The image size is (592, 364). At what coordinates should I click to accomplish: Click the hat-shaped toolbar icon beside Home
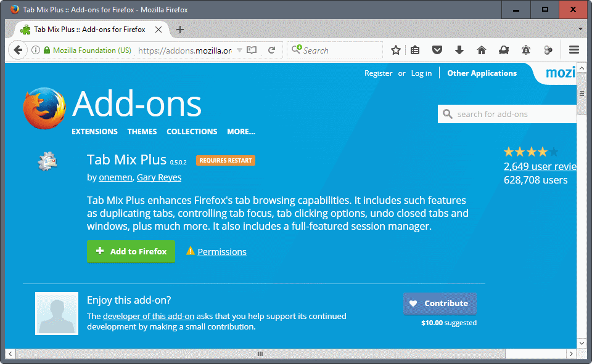pyautogui.click(x=504, y=50)
